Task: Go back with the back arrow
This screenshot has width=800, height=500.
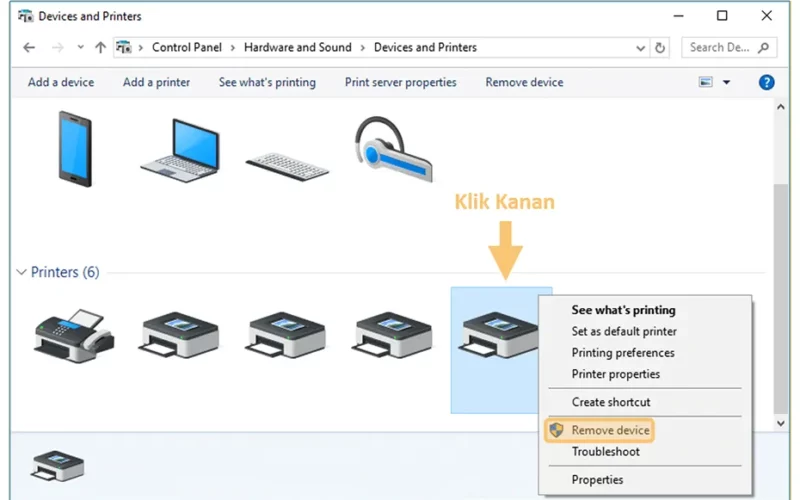Action: (x=29, y=47)
